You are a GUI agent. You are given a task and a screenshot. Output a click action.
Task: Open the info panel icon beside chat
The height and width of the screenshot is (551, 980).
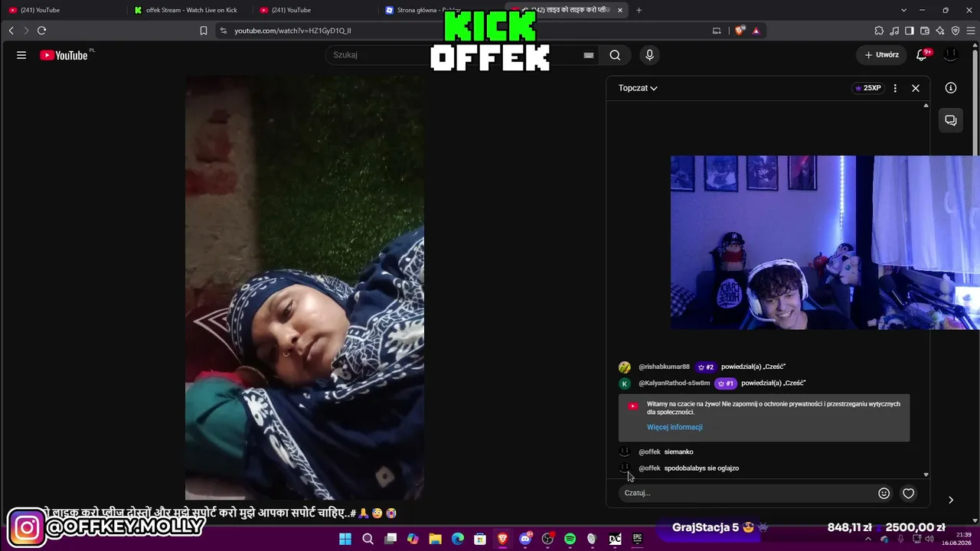pyautogui.click(x=951, y=88)
